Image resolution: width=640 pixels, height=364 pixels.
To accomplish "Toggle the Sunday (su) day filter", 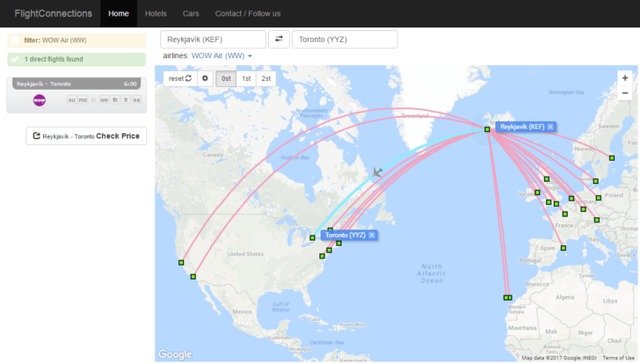I will (71, 100).
